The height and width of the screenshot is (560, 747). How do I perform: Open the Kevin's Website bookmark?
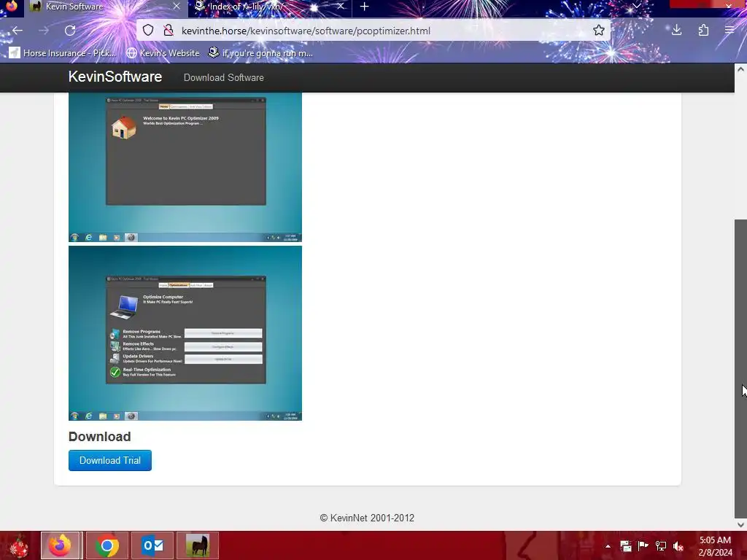[163, 52]
